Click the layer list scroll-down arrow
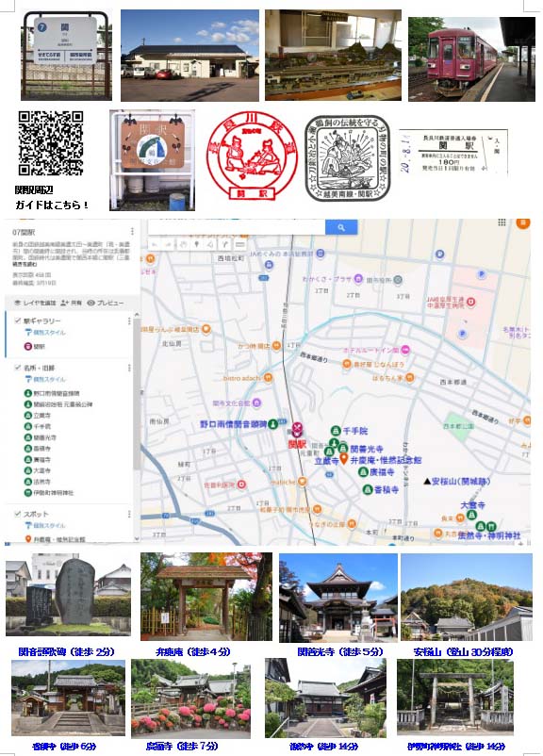The width and height of the screenshot is (543, 756). pos(137,538)
